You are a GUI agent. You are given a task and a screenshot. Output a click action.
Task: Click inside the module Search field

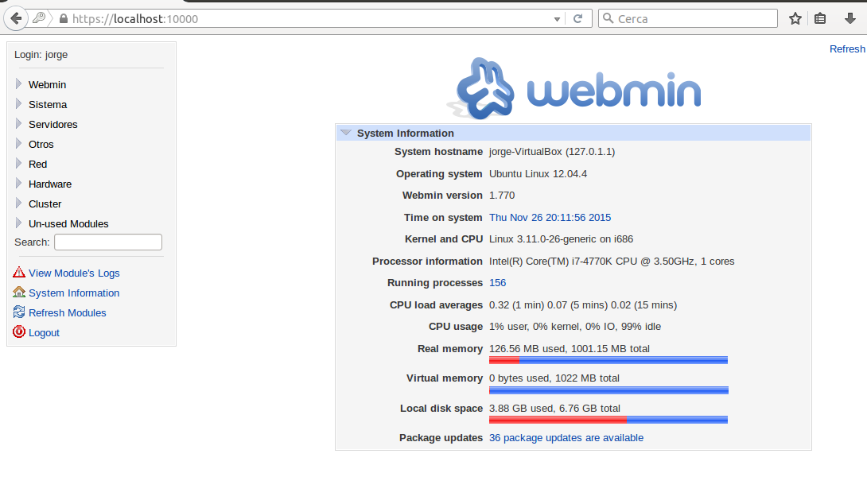pos(107,242)
